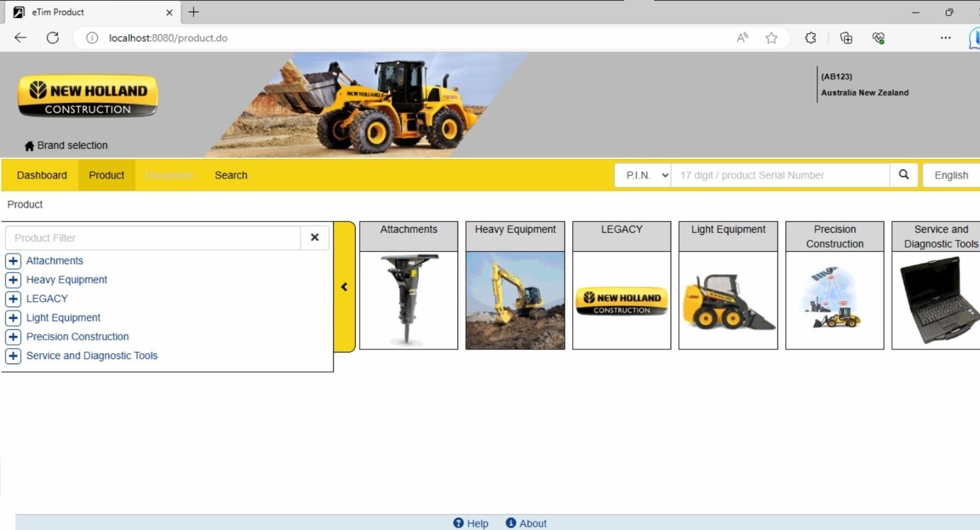The width and height of the screenshot is (980, 530).
Task: Refresh the page in browser
Action: [x=53, y=37]
